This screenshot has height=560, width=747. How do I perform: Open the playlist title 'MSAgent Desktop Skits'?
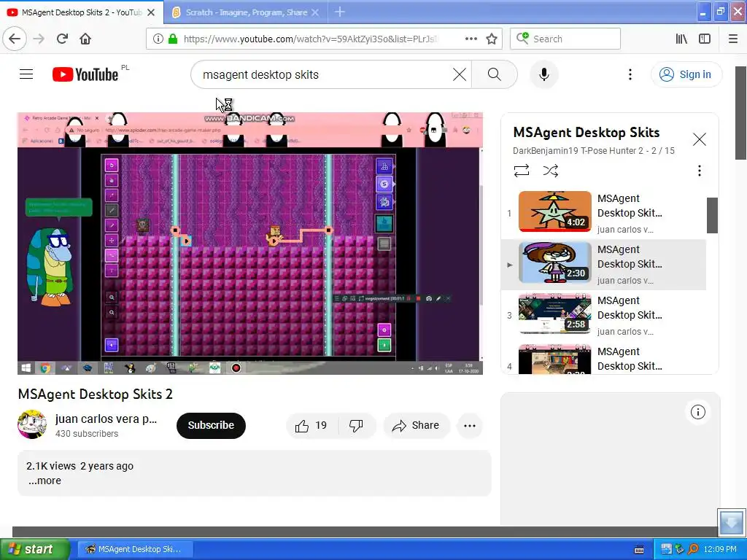587,133
